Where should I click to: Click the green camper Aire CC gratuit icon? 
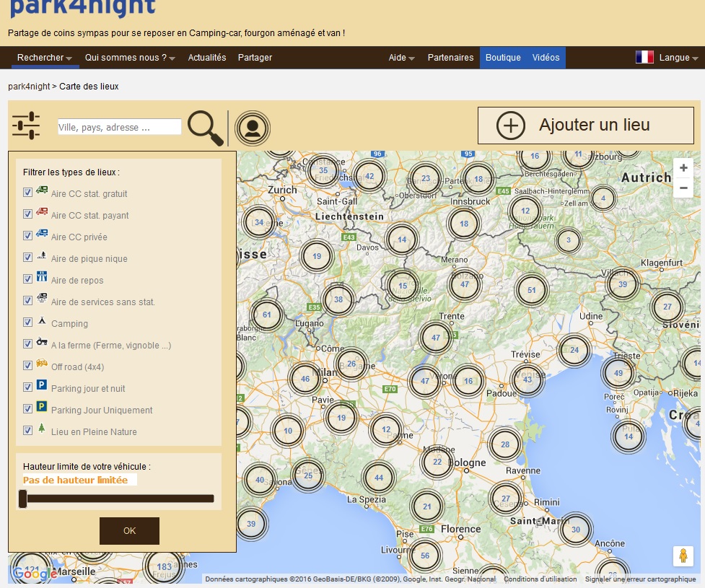pyautogui.click(x=42, y=190)
